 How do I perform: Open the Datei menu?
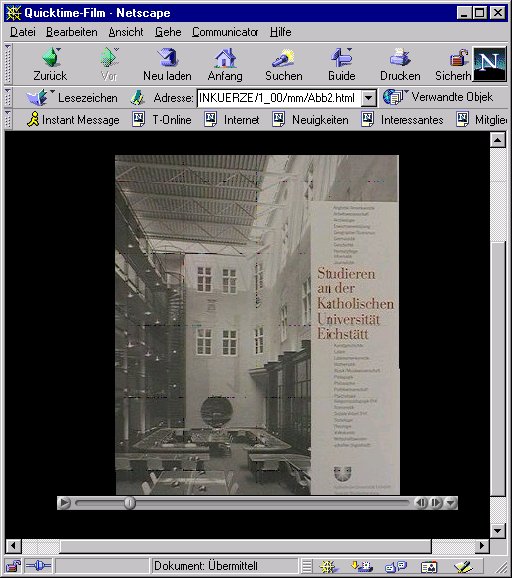22,32
